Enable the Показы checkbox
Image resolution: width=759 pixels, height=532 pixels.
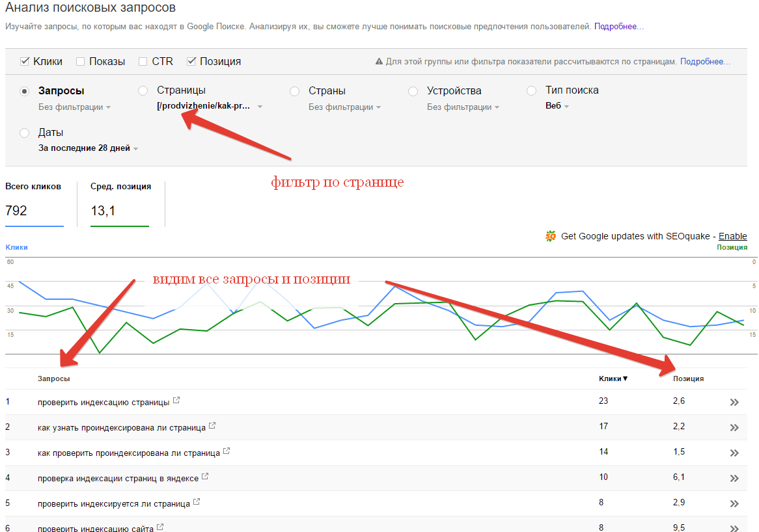pos(80,61)
